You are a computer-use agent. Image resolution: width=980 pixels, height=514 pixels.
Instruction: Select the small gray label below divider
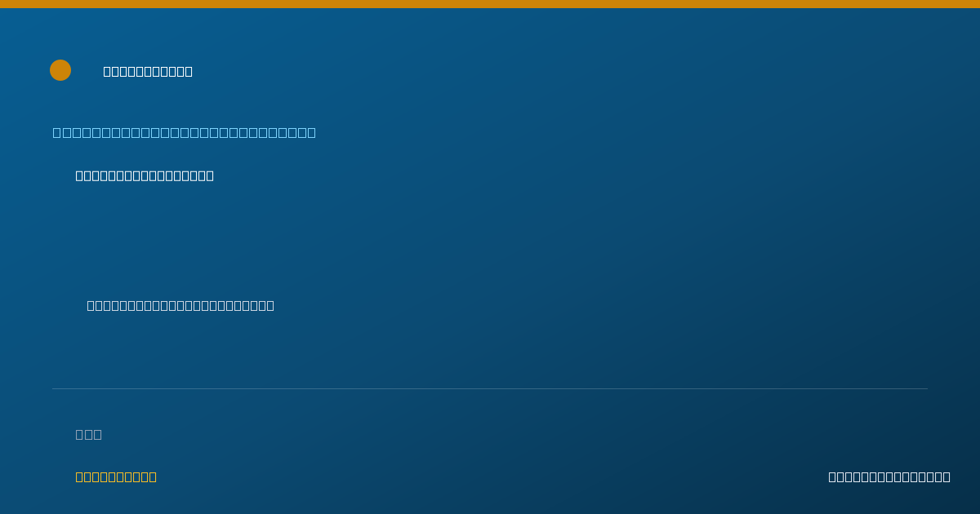click(x=89, y=434)
